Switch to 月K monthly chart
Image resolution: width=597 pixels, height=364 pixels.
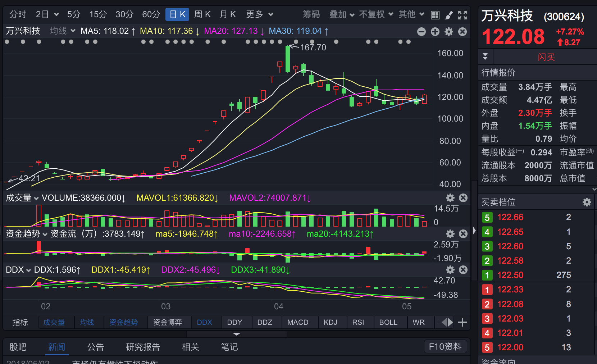[228, 14]
